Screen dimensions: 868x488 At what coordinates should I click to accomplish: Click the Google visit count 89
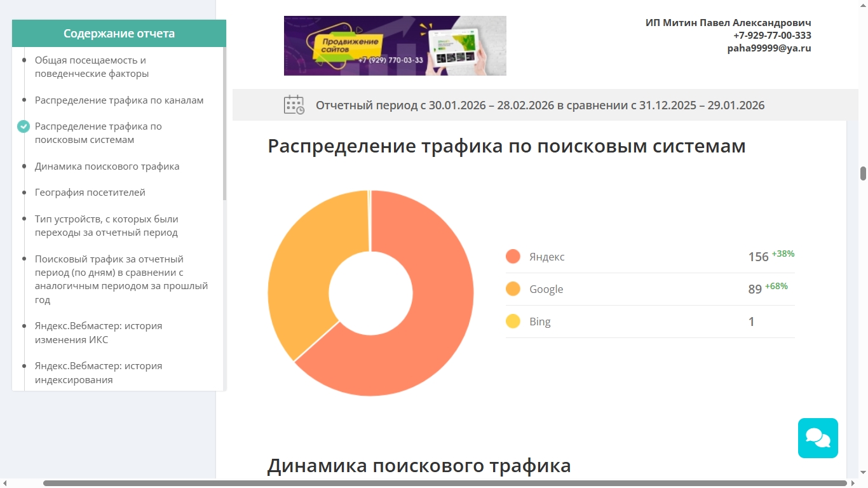pyautogui.click(x=755, y=289)
